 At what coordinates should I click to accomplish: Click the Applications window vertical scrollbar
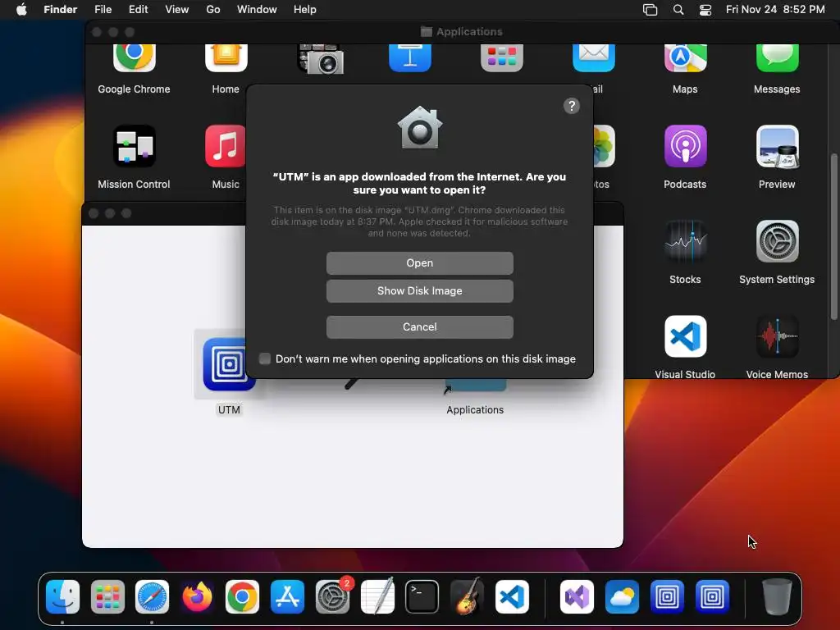pos(833,235)
